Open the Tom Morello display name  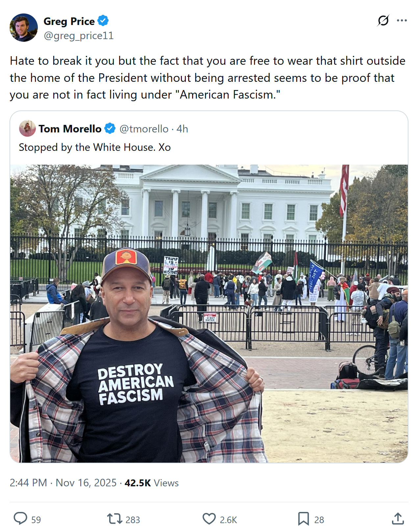70,129
